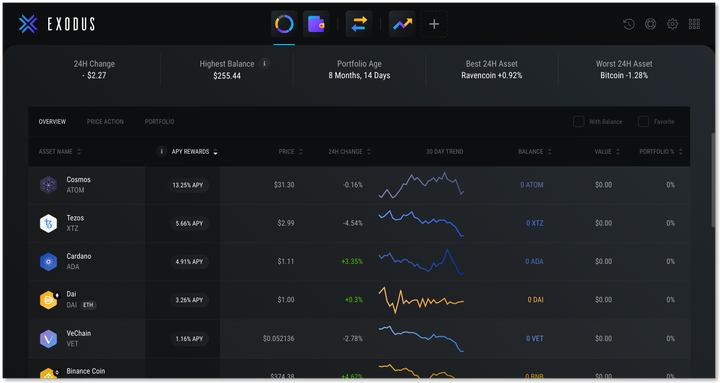This screenshot has width=720, height=383.
Task: Click the 13.25% APY badge for Cosmos
Action: point(188,185)
